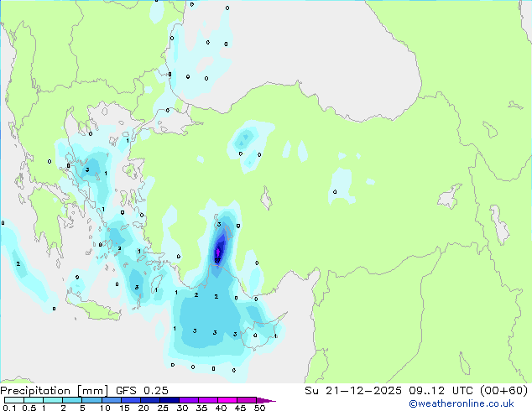This screenshot has width=532, height=411.
Task: Click the weatheronline.co.uk copyright link
Action: [x=462, y=403]
